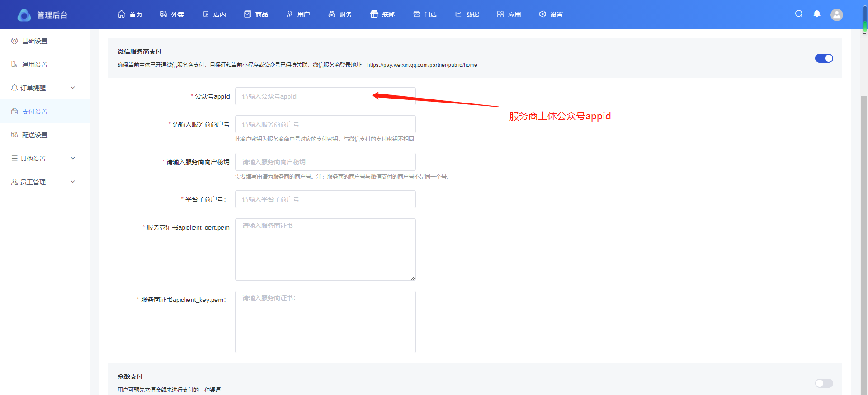Select 支付设置 in the sidebar

pyautogui.click(x=35, y=112)
